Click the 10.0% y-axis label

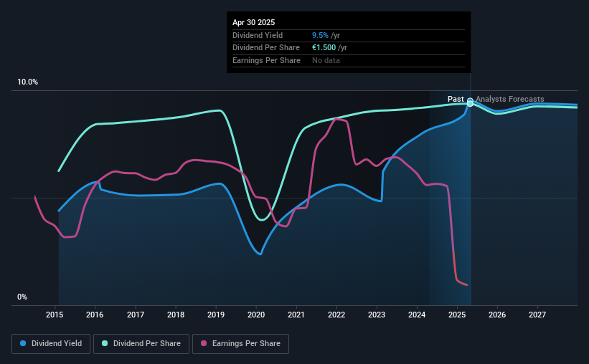point(27,82)
